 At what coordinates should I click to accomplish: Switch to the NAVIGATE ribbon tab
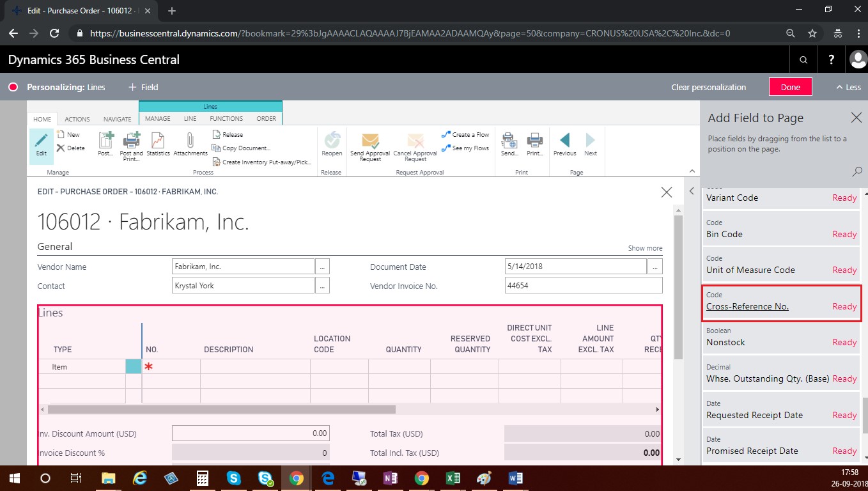(118, 119)
